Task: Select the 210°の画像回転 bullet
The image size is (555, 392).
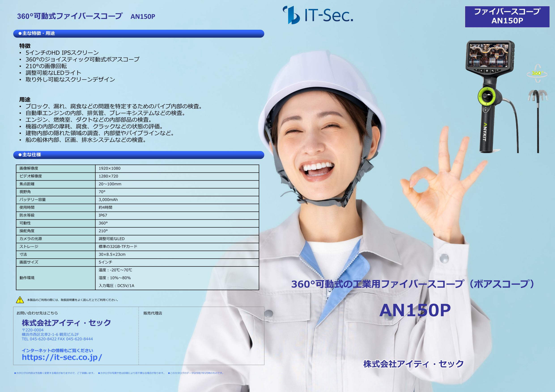Action: [x=46, y=66]
